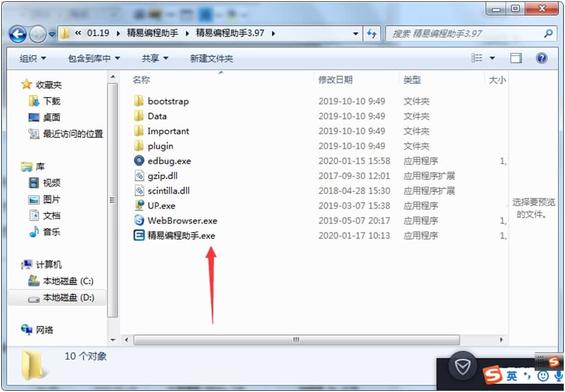The image size is (565, 392).
Task: Toggle the Sogou punctuation mode button
Action: pos(527,376)
